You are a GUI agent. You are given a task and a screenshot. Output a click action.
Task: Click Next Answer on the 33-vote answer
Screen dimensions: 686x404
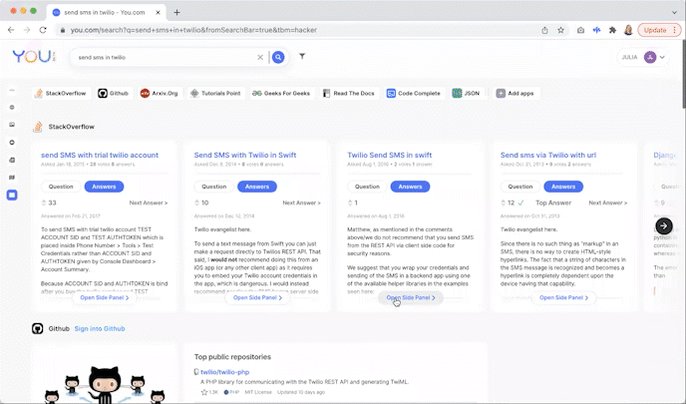click(148, 203)
